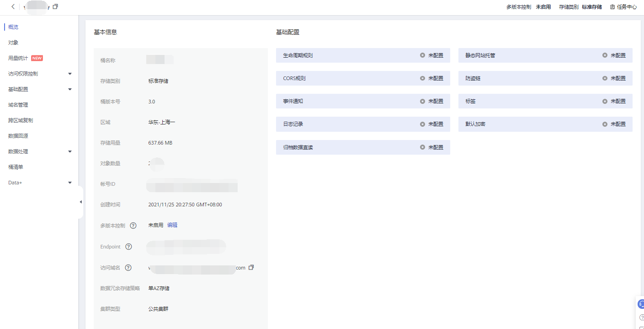Viewport: 644px width, 329px height.
Task: Open the 默认加密 configuration card
Action: pyautogui.click(x=545, y=124)
